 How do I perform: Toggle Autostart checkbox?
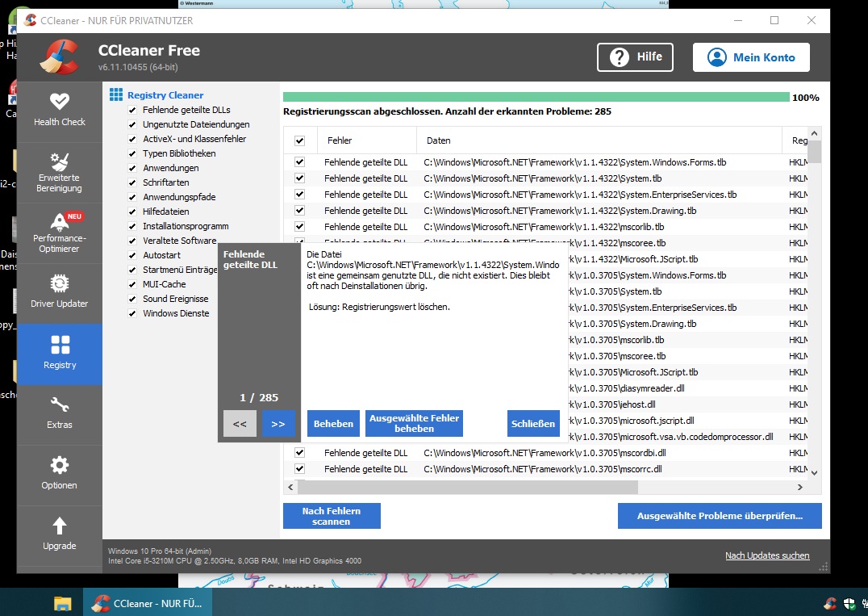(132, 255)
